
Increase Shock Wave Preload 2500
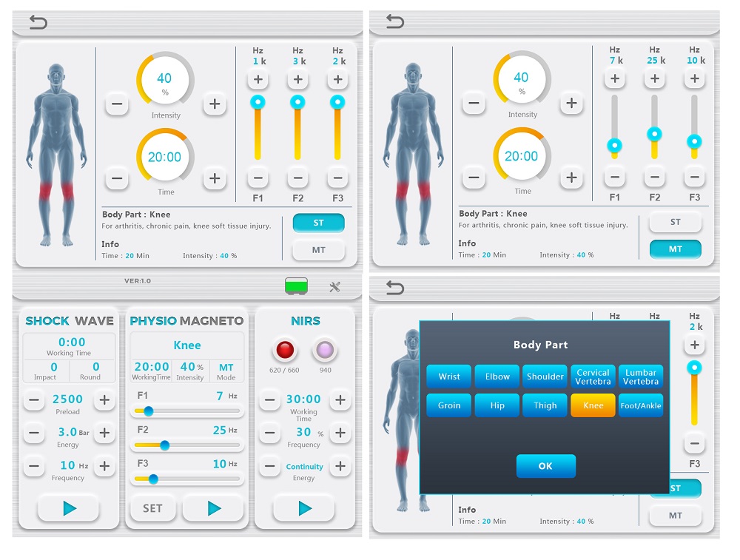click(x=104, y=400)
